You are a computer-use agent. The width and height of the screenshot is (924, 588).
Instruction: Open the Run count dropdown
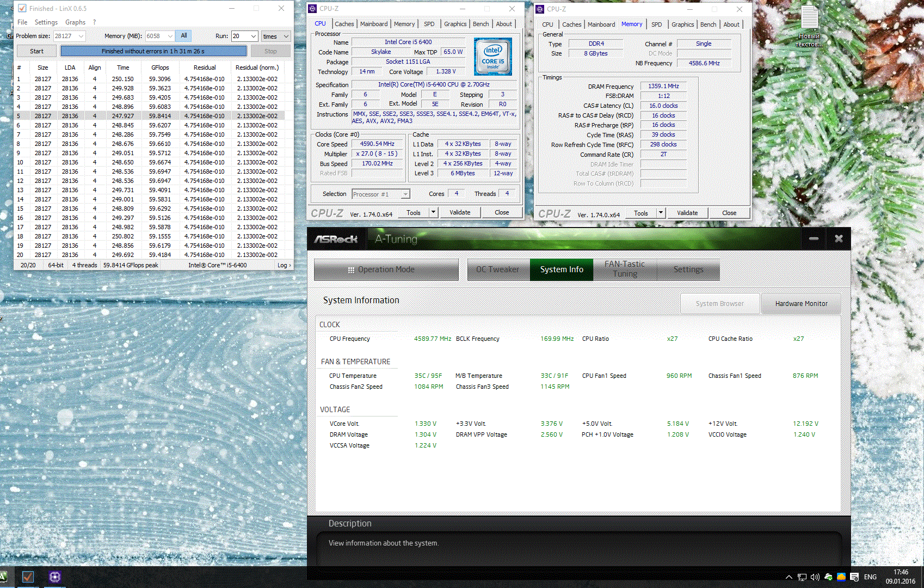(x=244, y=36)
